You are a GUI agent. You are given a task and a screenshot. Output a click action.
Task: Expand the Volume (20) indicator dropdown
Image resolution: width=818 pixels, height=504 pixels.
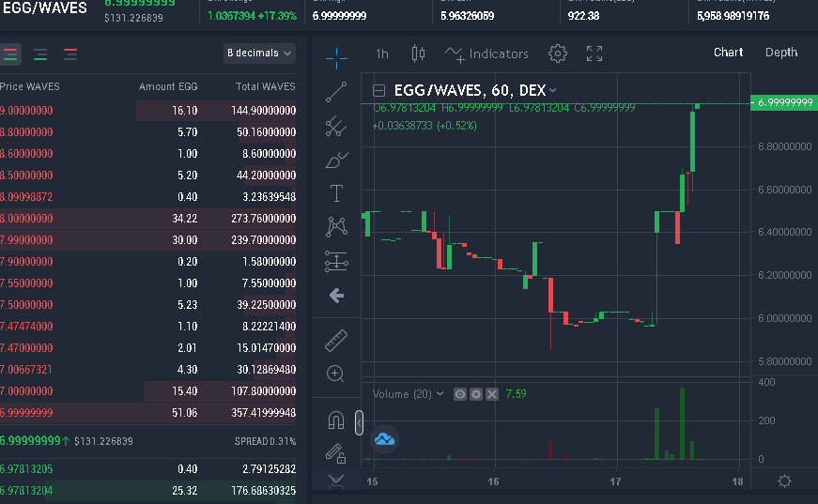(x=440, y=393)
